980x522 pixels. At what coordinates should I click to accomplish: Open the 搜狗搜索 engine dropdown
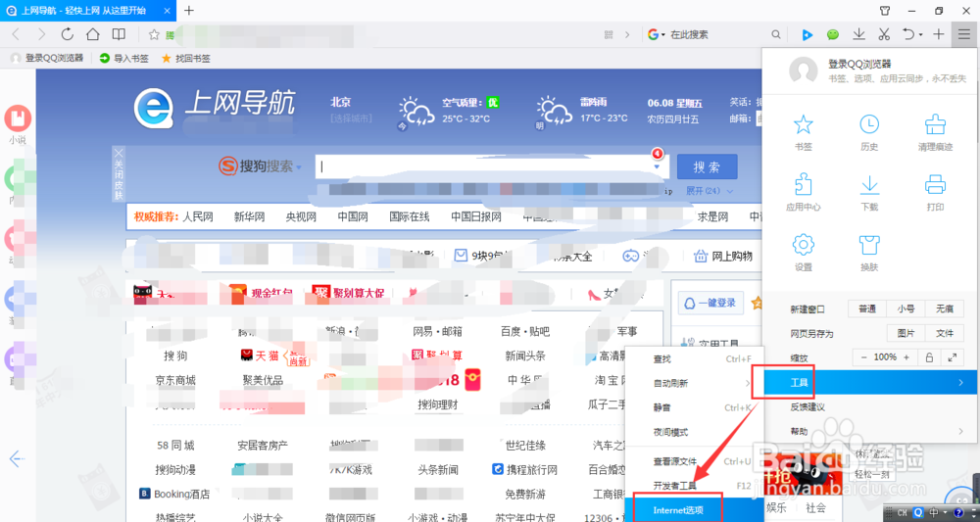[298, 167]
